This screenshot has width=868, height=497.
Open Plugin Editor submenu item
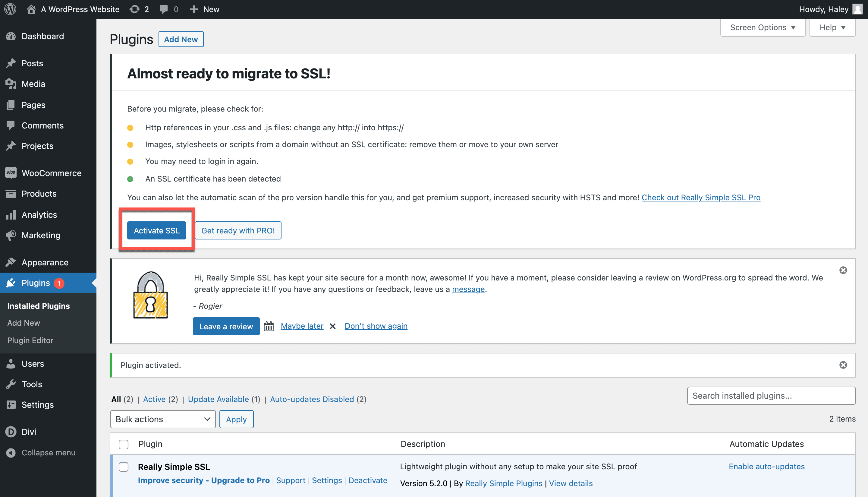30,340
